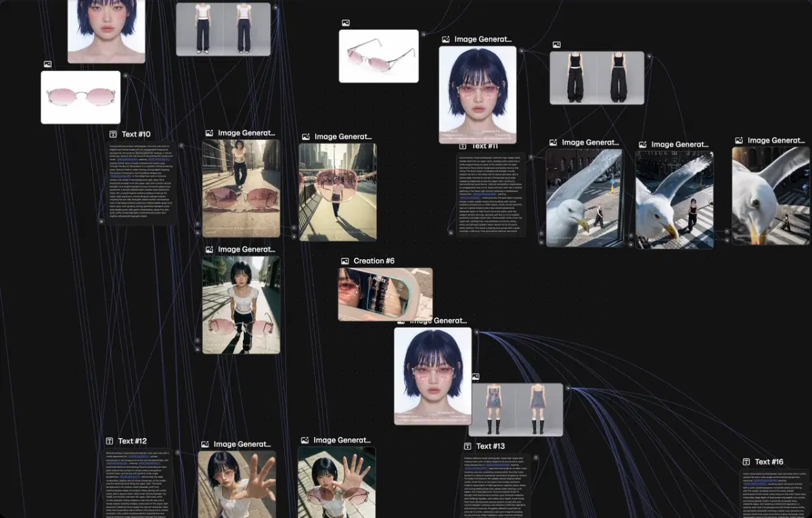Click output port of denim dress outfit node
812x518 pixels.
[x=568, y=388]
